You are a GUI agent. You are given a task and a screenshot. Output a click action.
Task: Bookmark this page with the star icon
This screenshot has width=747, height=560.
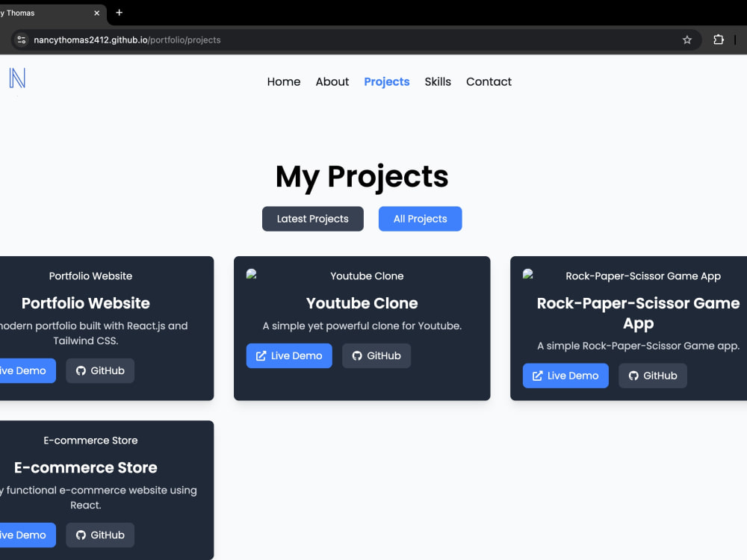(687, 40)
